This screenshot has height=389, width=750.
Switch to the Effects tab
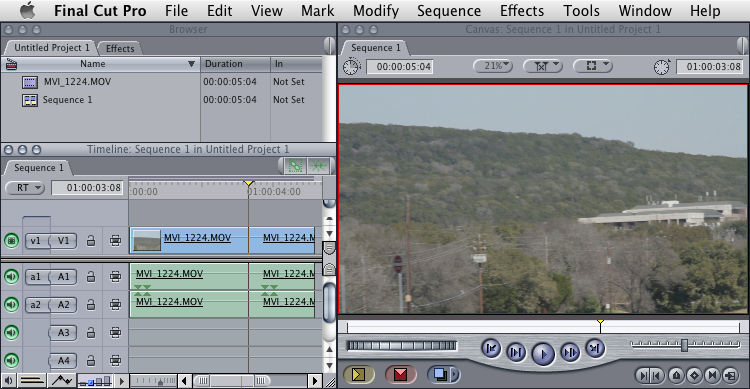click(120, 48)
